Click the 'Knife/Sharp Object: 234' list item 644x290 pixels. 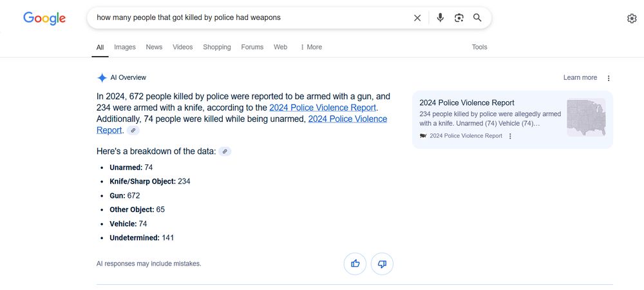pos(150,182)
